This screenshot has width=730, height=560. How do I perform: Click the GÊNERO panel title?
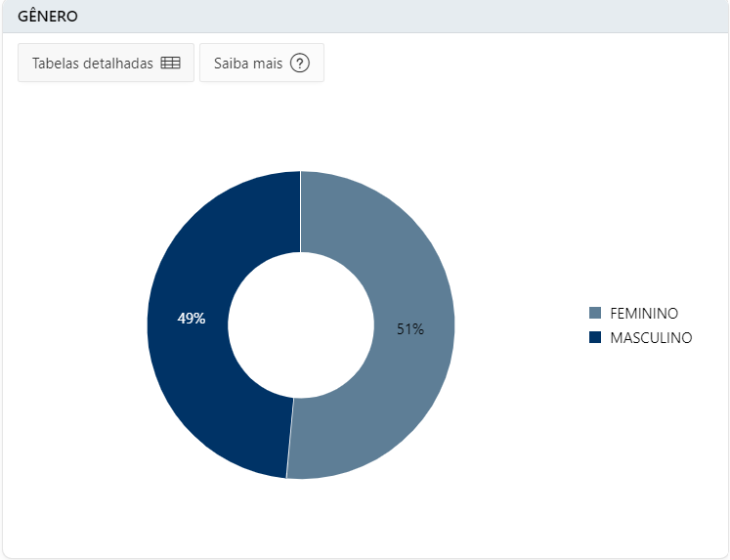click(48, 17)
